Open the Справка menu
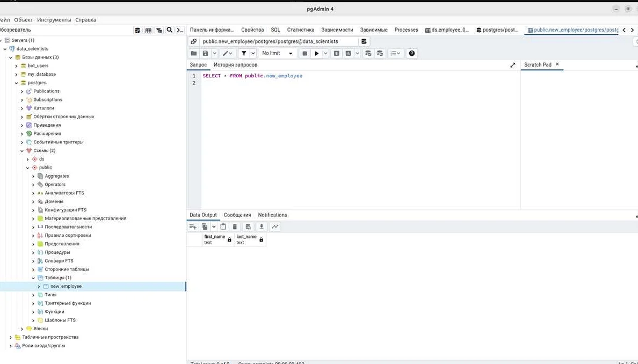This screenshot has height=364, width=638. (x=86, y=19)
